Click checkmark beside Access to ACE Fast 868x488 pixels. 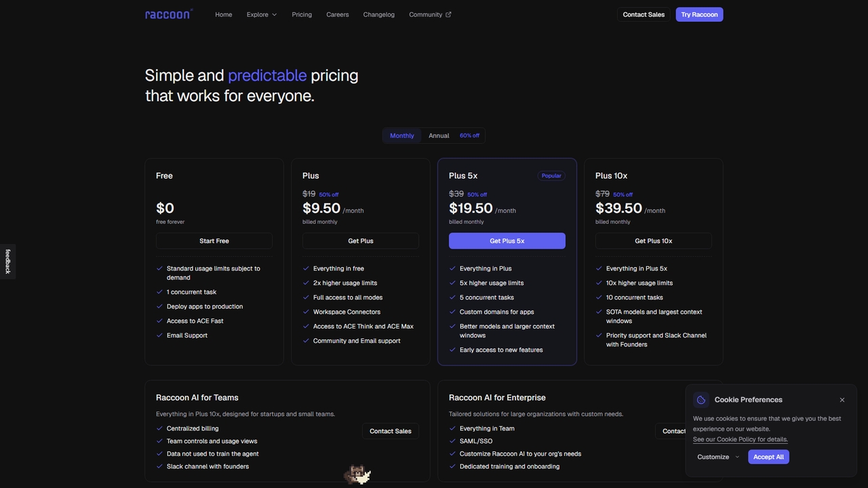tap(159, 321)
